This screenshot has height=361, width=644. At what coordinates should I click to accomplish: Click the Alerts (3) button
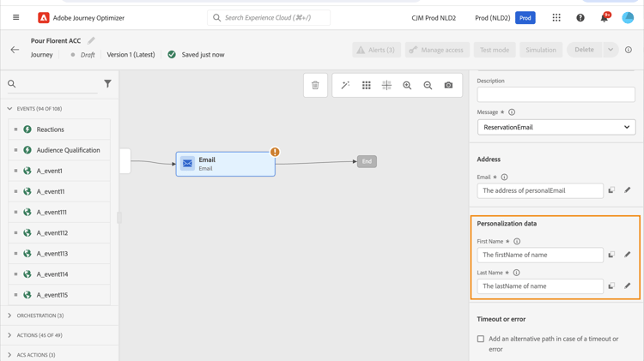(376, 50)
